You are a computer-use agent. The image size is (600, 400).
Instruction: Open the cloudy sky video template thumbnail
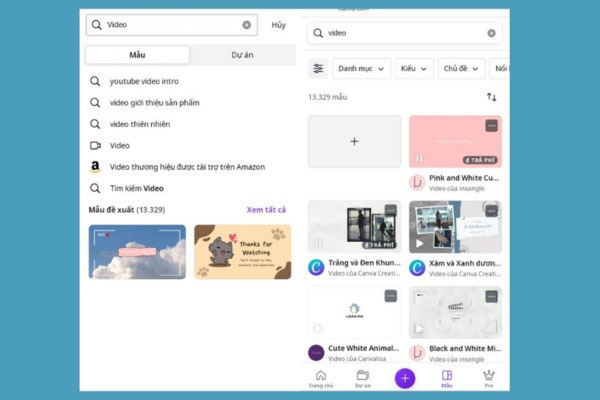pyautogui.click(x=137, y=252)
